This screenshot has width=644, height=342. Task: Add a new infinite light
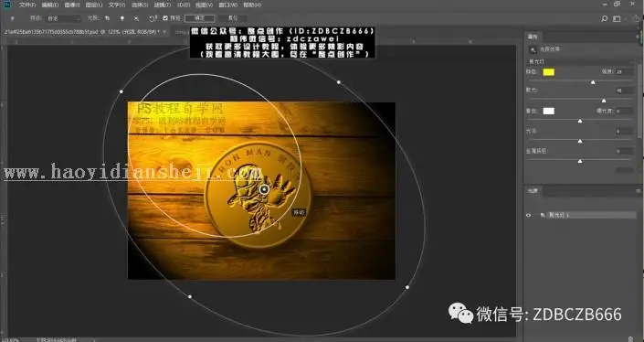pos(136,18)
